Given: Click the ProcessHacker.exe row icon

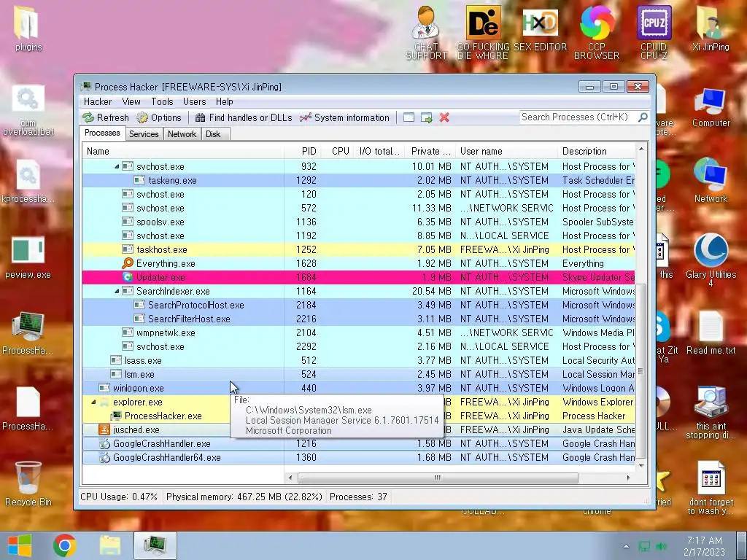Looking at the screenshot, I should [116, 416].
